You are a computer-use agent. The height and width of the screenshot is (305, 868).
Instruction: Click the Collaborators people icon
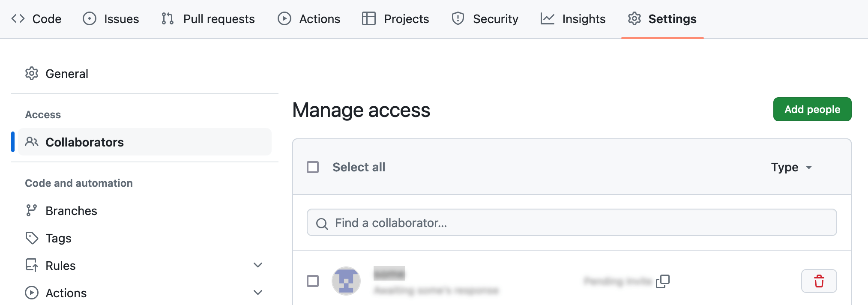31,142
